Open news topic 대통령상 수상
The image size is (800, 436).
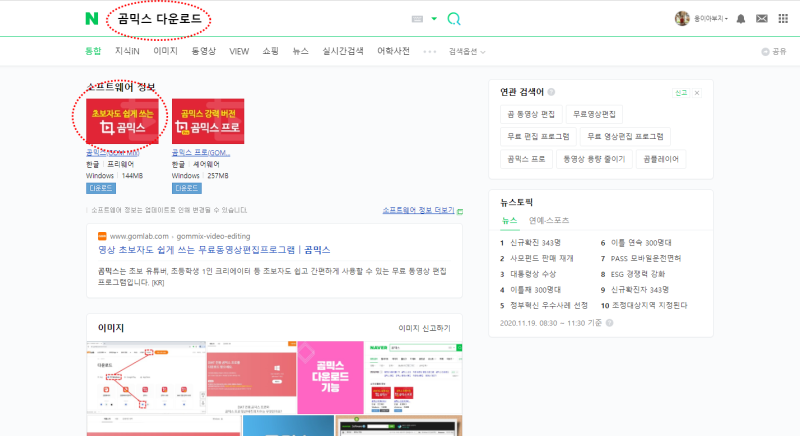pyautogui.click(x=533, y=274)
